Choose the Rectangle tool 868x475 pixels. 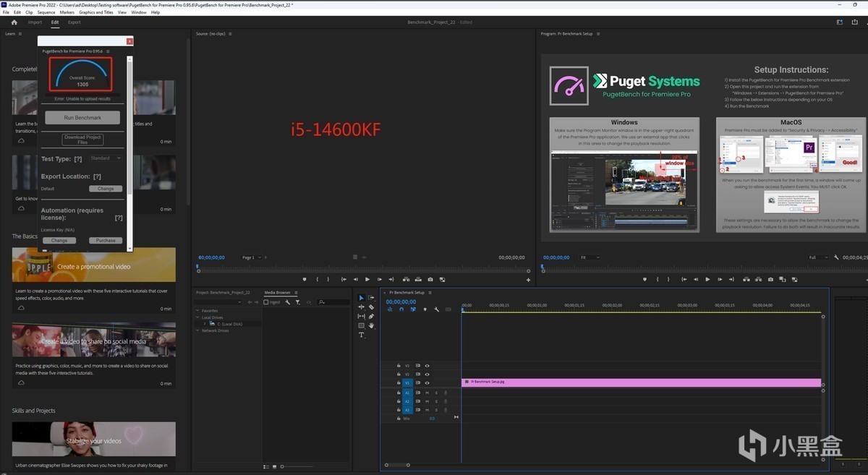362,325
